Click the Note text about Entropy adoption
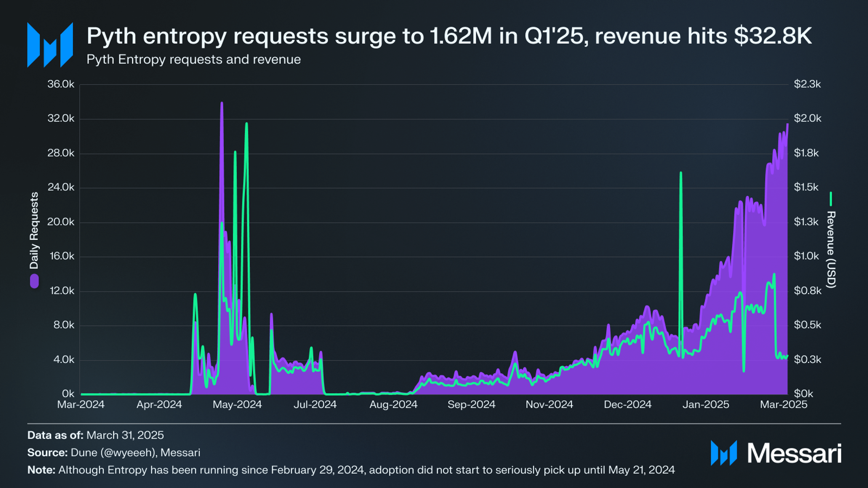868x488 pixels. (x=351, y=470)
